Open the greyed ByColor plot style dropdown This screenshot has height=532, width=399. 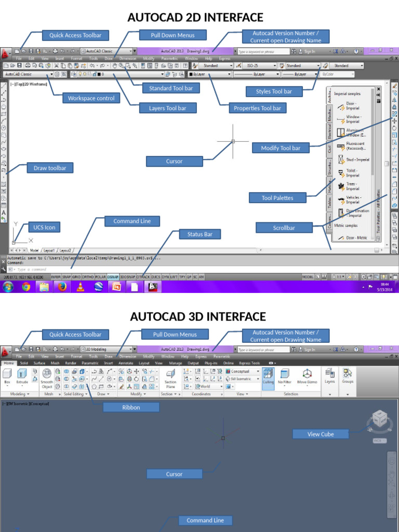click(338, 74)
